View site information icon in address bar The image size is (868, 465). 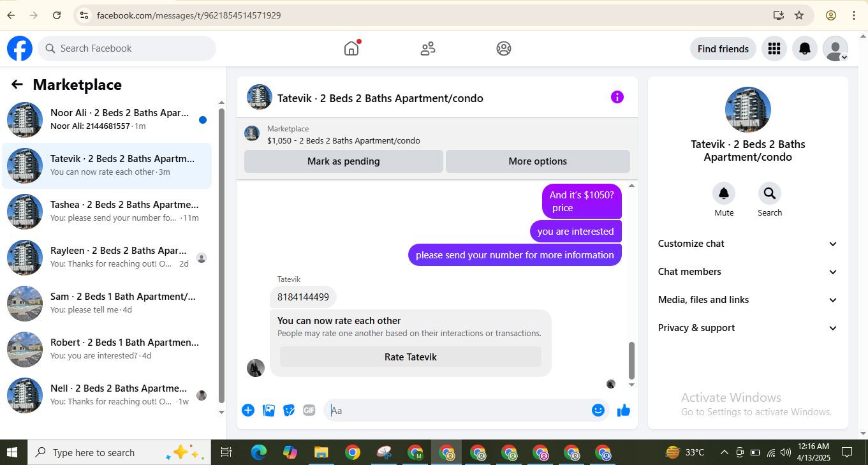(84, 15)
